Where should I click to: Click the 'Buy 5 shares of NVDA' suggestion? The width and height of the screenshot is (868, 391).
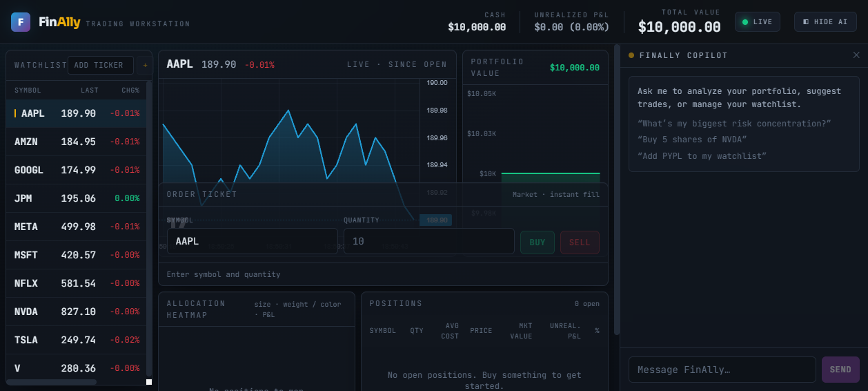[692, 140]
